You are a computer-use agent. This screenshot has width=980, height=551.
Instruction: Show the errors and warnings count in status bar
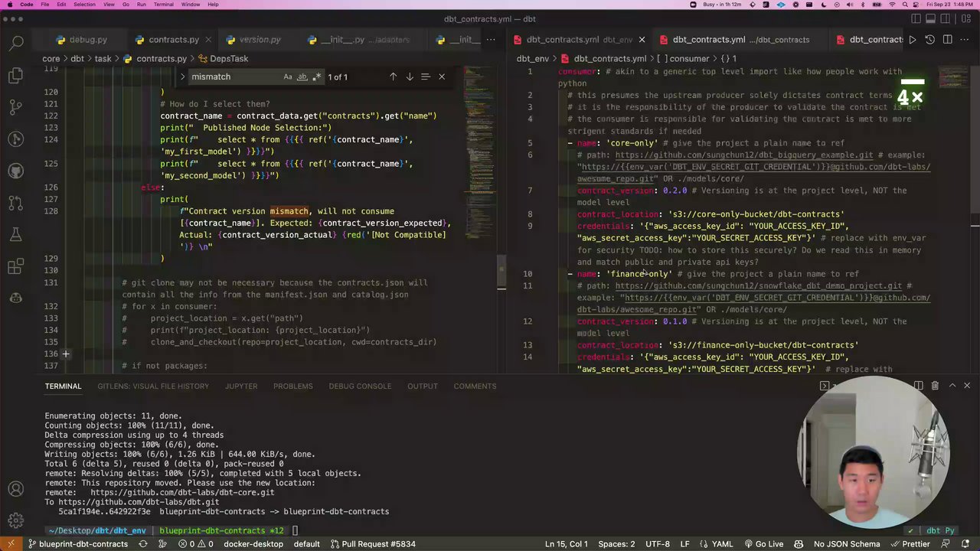(x=196, y=544)
